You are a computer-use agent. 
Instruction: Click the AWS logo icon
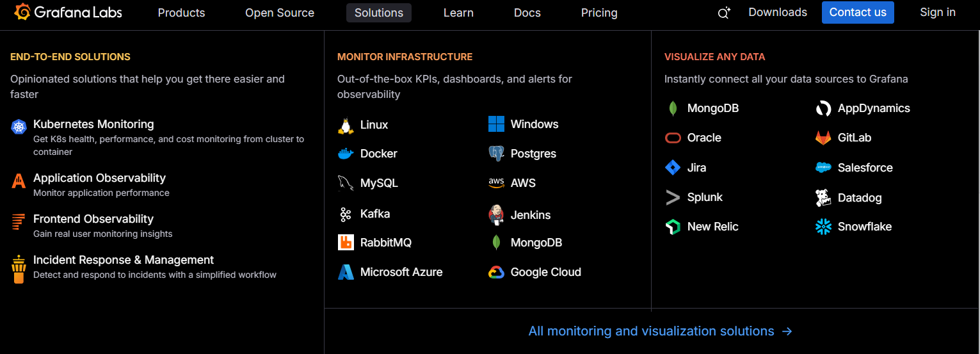496,183
